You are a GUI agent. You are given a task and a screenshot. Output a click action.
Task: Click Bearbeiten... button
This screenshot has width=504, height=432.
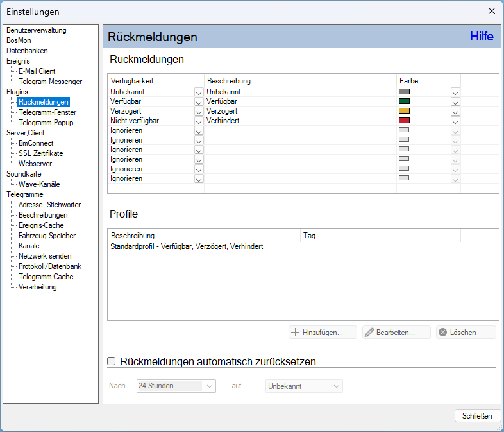click(x=396, y=333)
